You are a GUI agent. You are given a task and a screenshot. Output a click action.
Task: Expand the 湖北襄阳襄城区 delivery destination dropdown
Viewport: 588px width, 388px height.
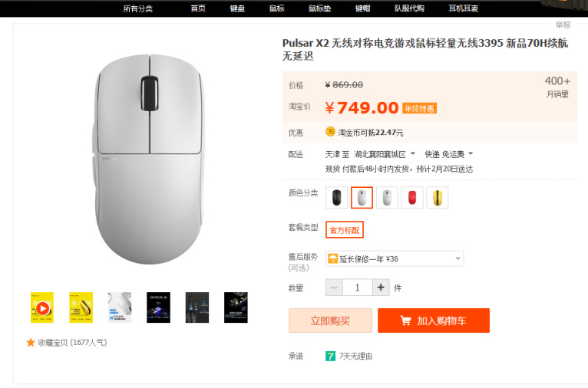click(x=412, y=154)
